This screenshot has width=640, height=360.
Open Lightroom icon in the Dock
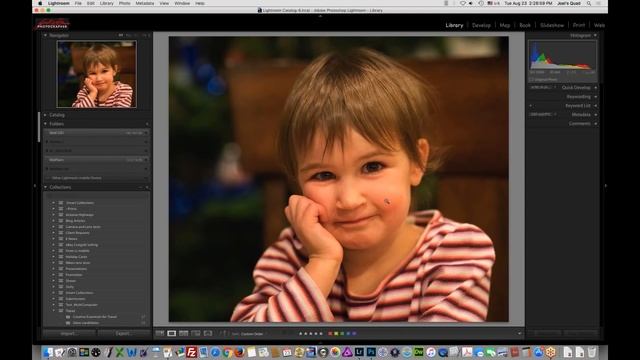359,352
